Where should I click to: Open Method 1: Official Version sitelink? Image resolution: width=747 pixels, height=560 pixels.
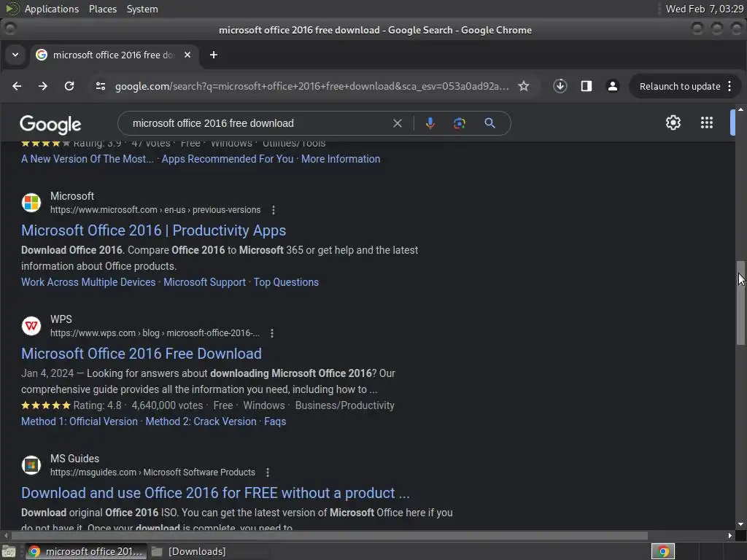click(x=79, y=421)
